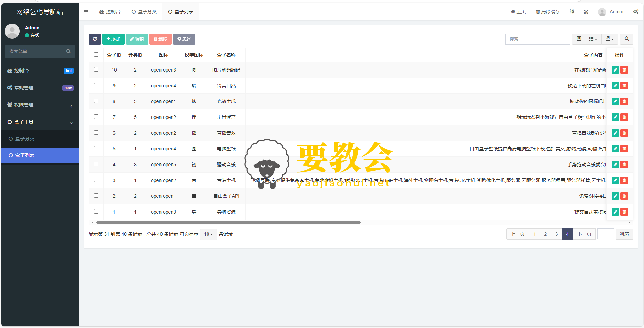The width and height of the screenshot is (644, 328).
Task: Open the settings cogs icon at top right
Action: pyautogui.click(x=636, y=12)
